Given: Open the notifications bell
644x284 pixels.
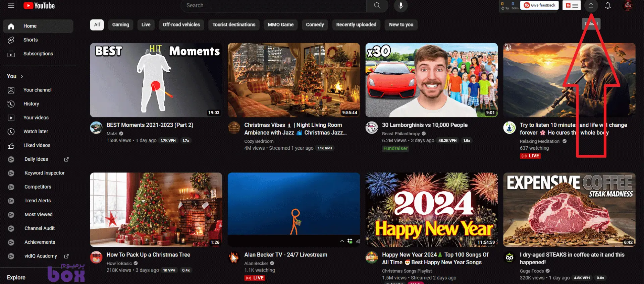Looking at the screenshot, I should click(x=608, y=5).
